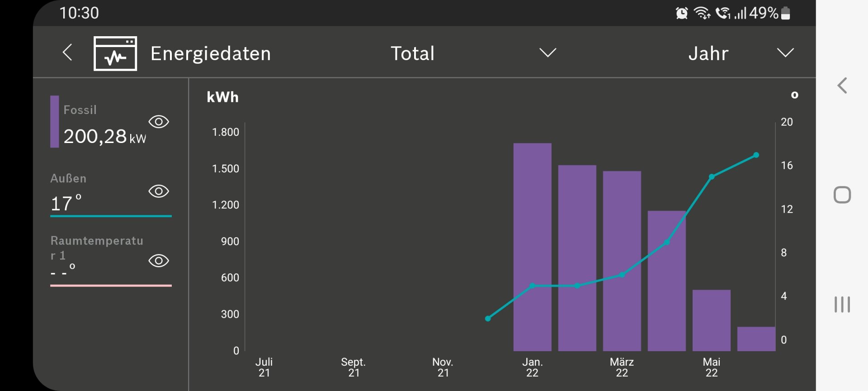868x391 pixels.
Task: Tap the back arrow beside Energiedaten
Action: tap(67, 52)
